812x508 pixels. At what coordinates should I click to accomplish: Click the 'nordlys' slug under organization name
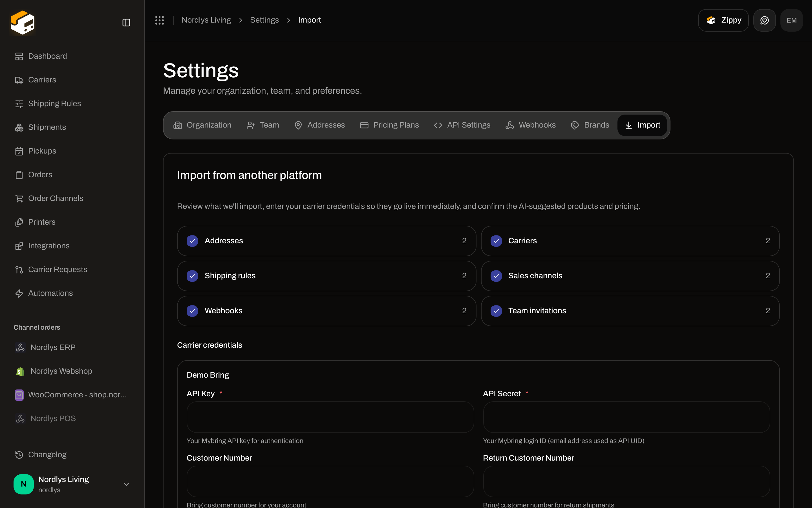[x=49, y=490]
